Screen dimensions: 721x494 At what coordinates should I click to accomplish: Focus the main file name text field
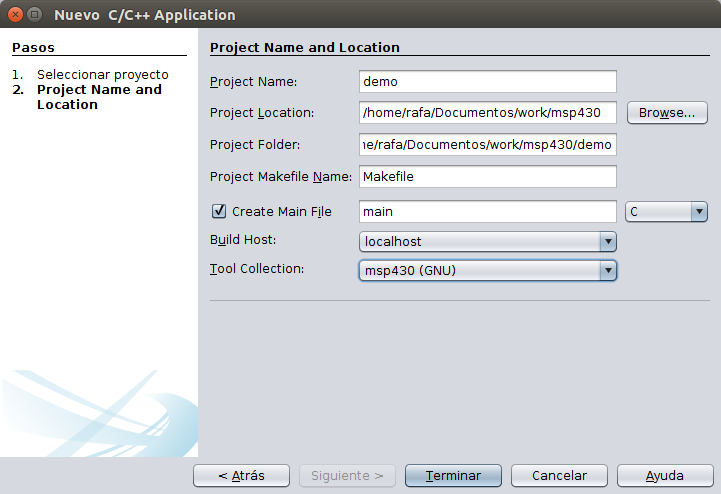[x=487, y=211]
